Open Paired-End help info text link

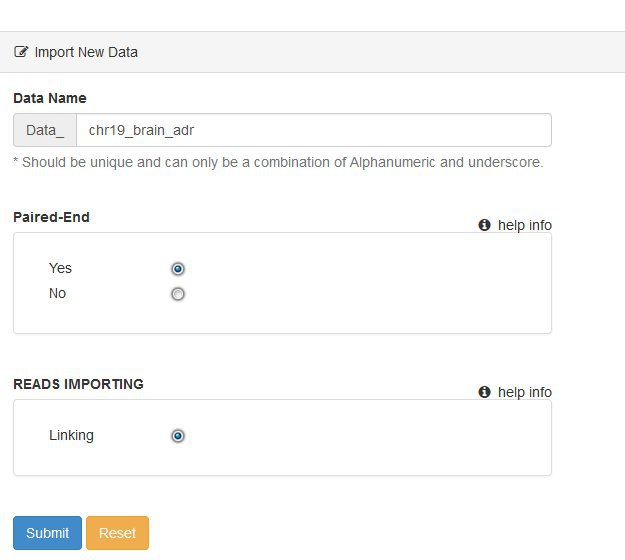[x=525, y=225]
